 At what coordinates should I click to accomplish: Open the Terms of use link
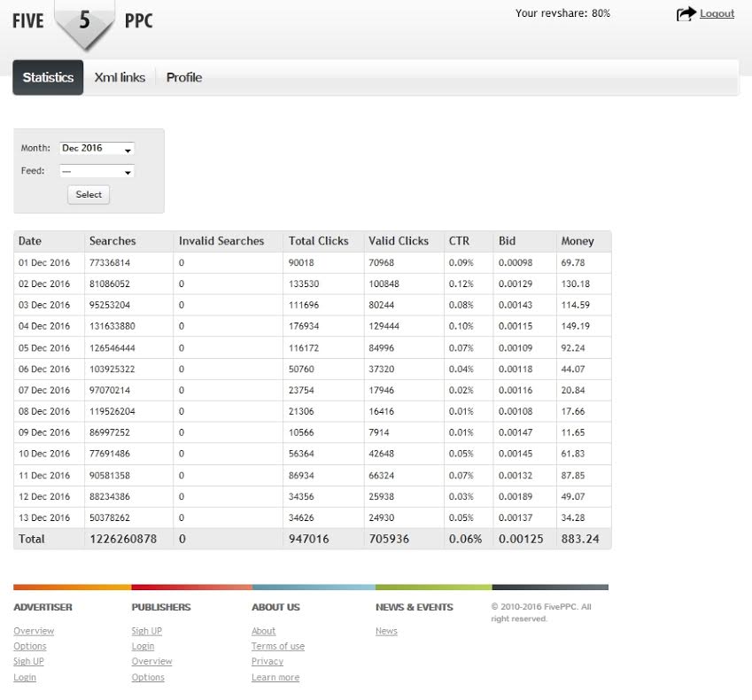277,647
